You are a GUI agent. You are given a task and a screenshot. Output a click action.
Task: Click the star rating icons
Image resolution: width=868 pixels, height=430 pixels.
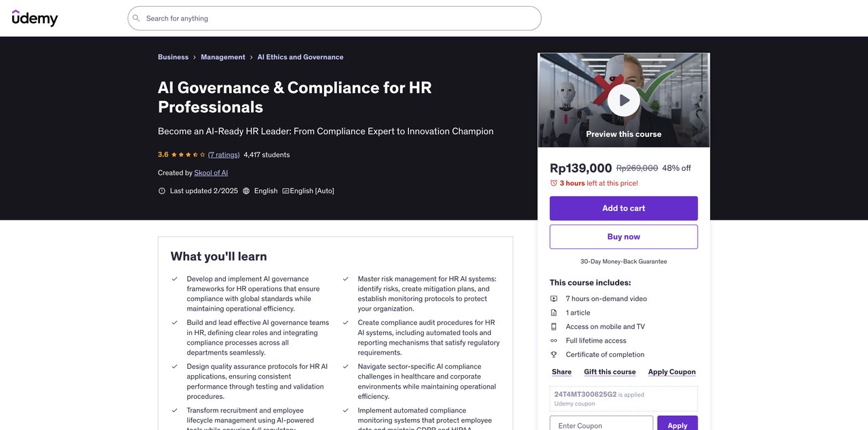tap(189, 155)
